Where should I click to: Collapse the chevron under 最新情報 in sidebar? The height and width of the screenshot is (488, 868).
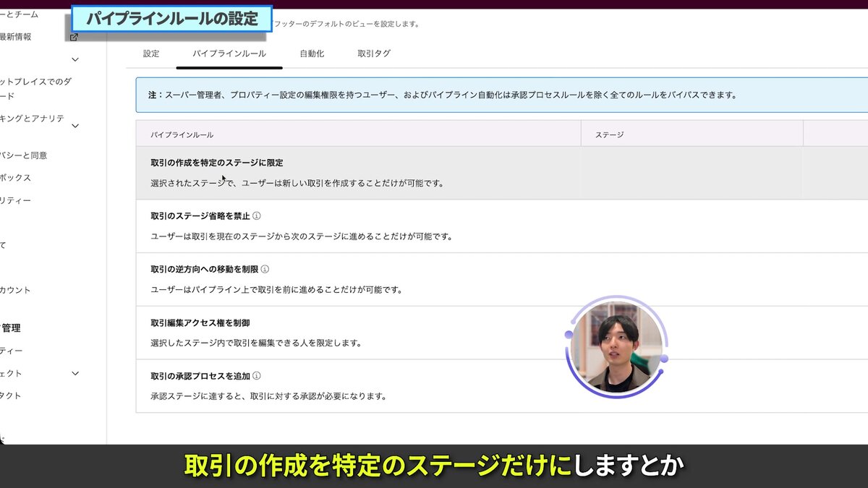click(x=74, y=59)
